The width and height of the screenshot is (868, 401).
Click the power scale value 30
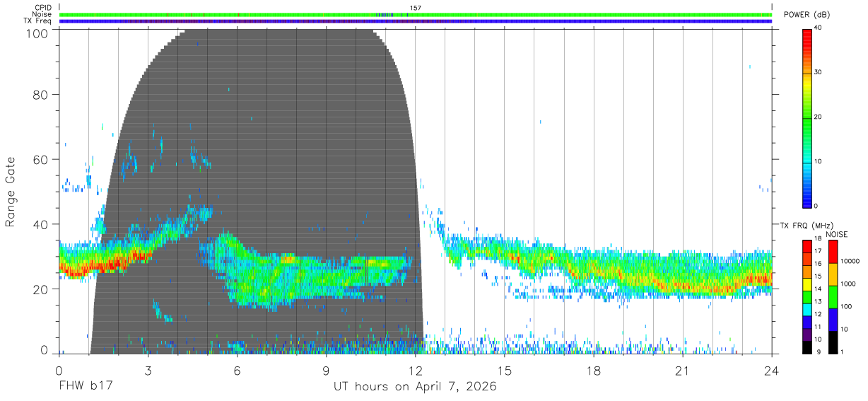coord(819,72)
